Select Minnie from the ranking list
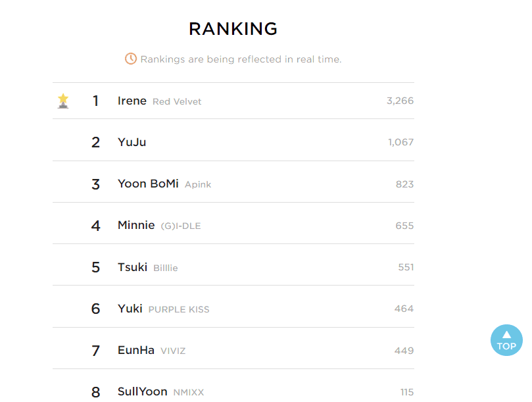The height and width of the screenshot is (402, 532). coord(136,225)
